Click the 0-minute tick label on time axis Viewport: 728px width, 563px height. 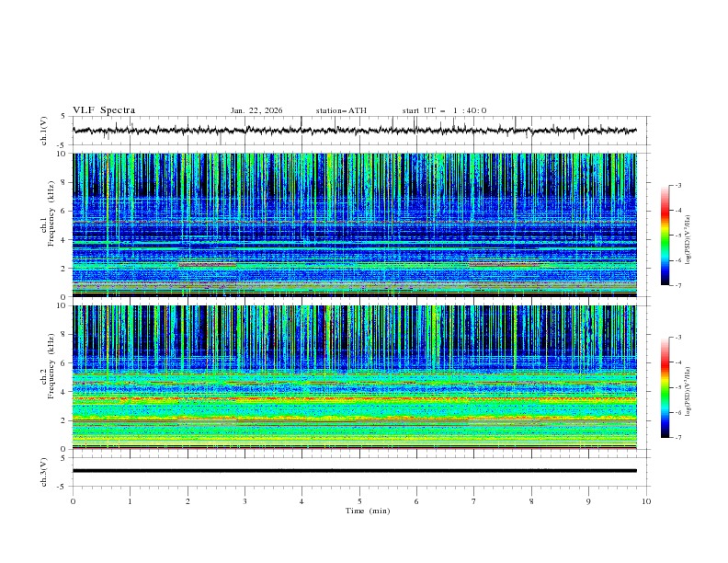[74, 501]
